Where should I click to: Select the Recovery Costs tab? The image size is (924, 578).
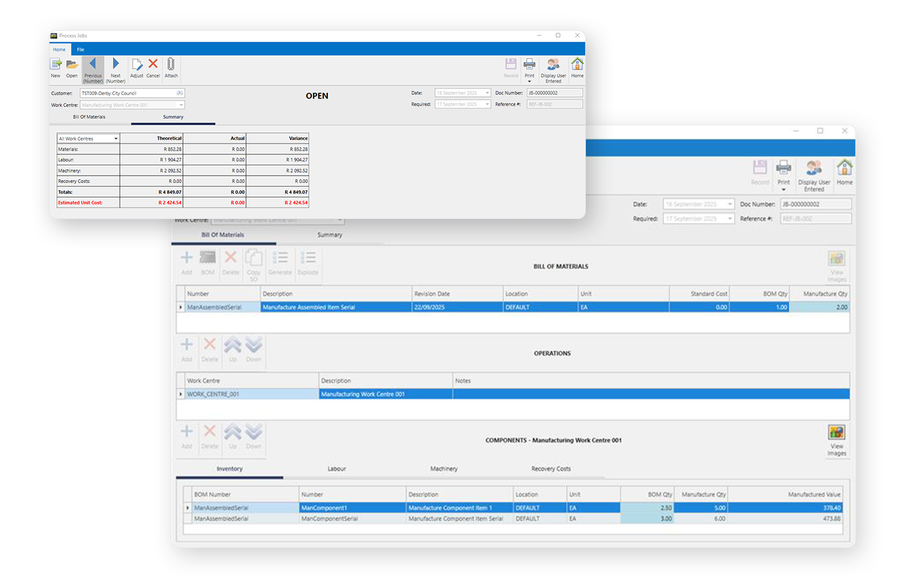point(551,469)
